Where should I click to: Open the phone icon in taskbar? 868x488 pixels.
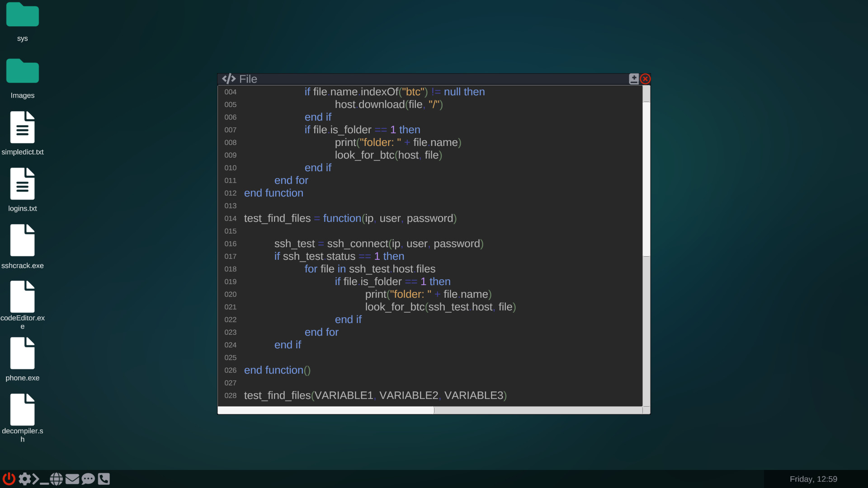pos(104,479)
